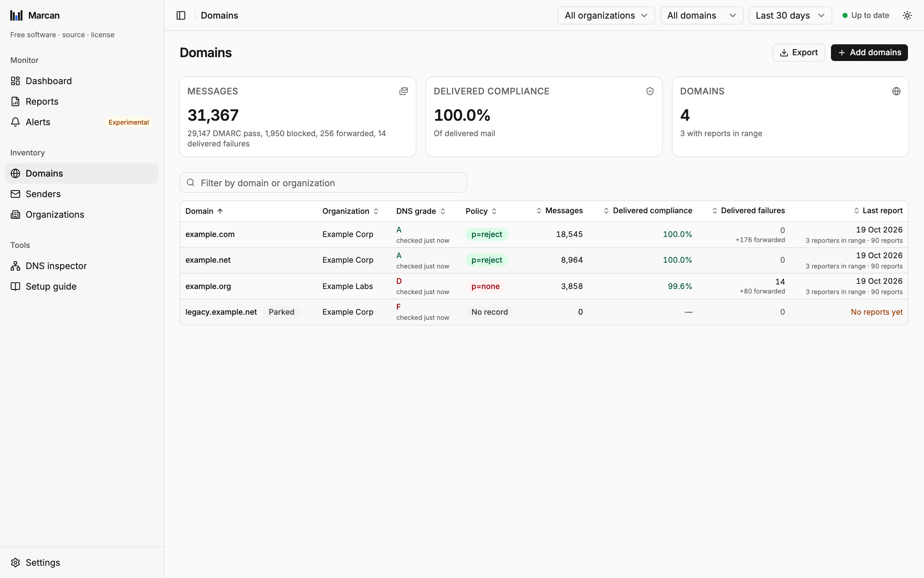Go to Dashboard in the sidebar
924x578 pixels.
(82, 81)
